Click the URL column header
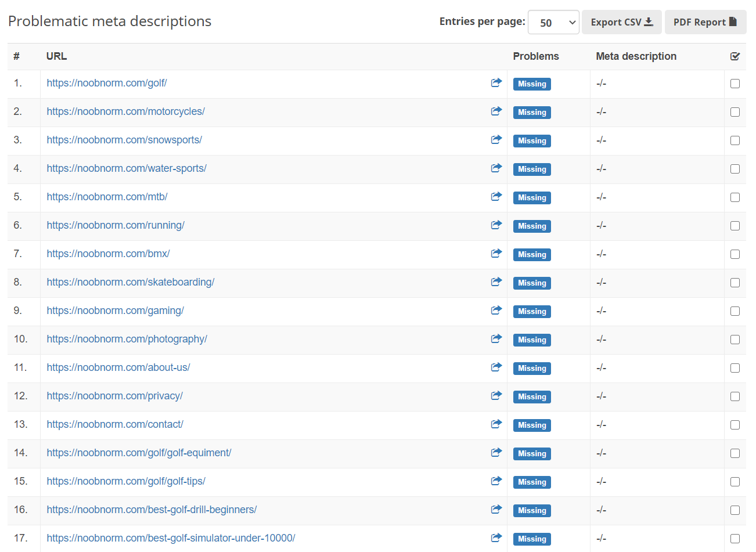The height and width of the screenshot is (552, 756). click(x=56, y=56)
